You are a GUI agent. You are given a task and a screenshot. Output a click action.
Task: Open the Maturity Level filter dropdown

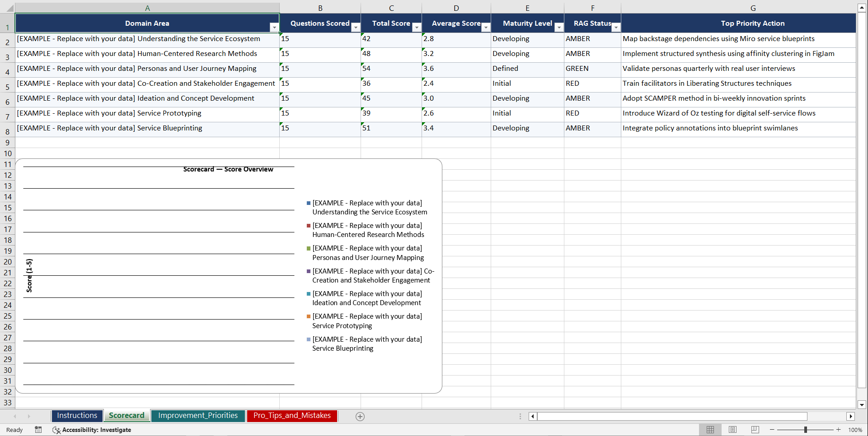pos(559,28)
